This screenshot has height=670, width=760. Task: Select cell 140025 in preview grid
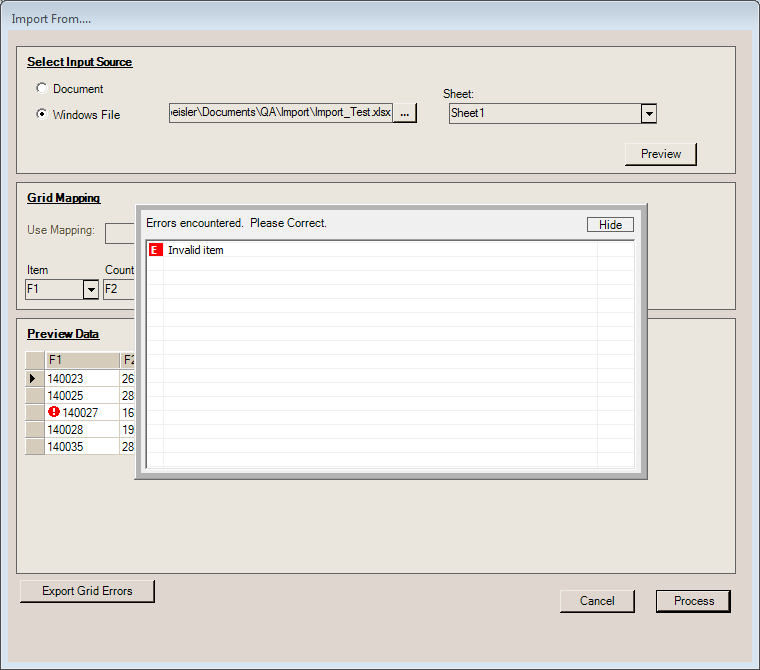(82, 396)
